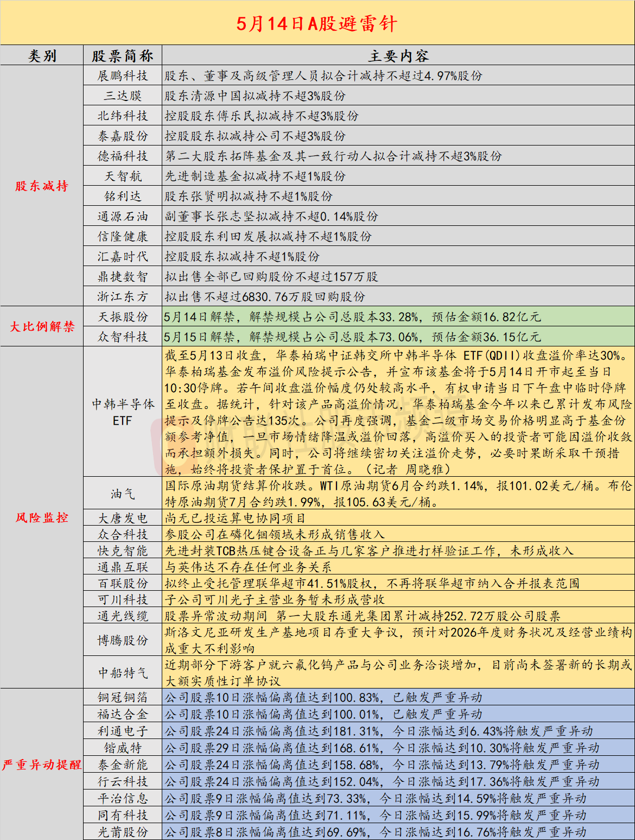This screenshot has width=635, height=840.
Task: Click content 尚无已投运算电协同项目
Action: pos(235,518)
